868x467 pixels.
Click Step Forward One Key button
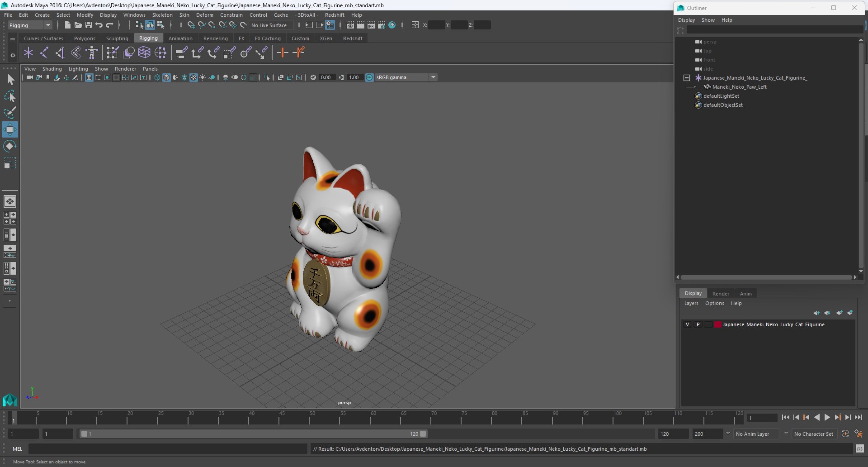[x=837, y=417]
